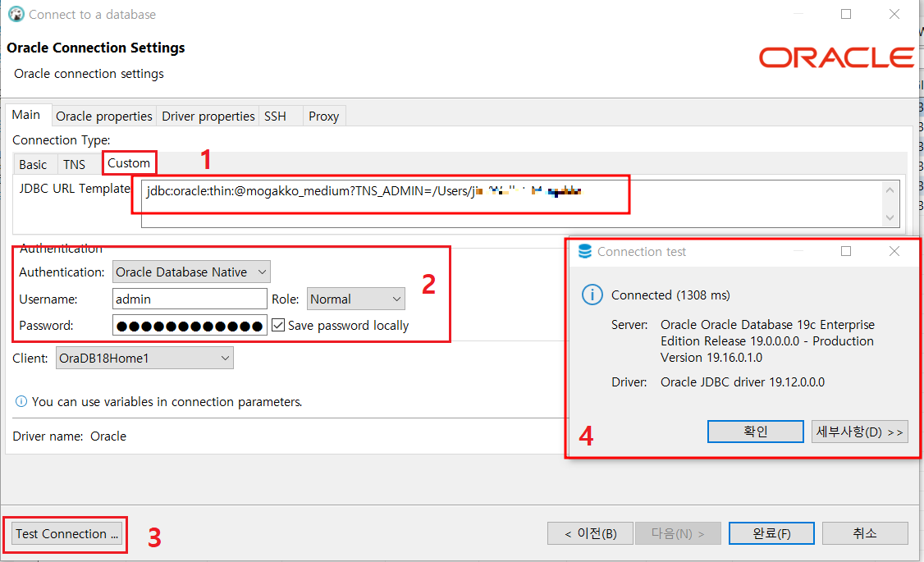Click the info icon next to Connected message
Viewport: 924px width, 562px height.
click(592, 295)
